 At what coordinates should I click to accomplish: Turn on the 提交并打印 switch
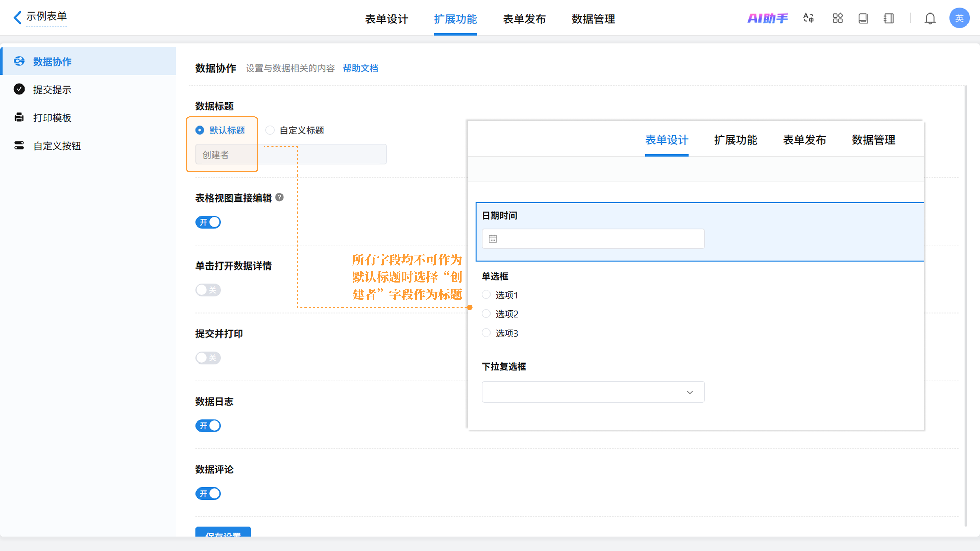(x=208, y=358)
